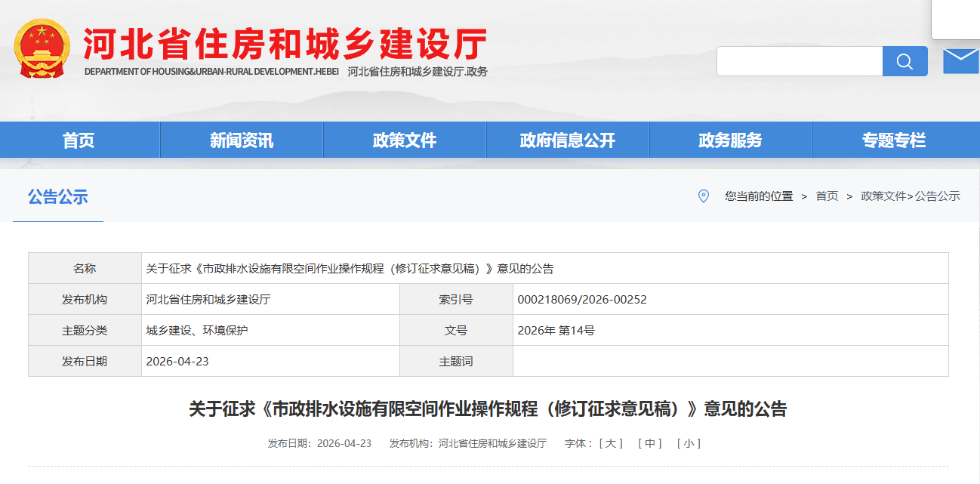Click the national emblem logo
The width and height of the screenshot is (980, 484).
click(42, 48)
